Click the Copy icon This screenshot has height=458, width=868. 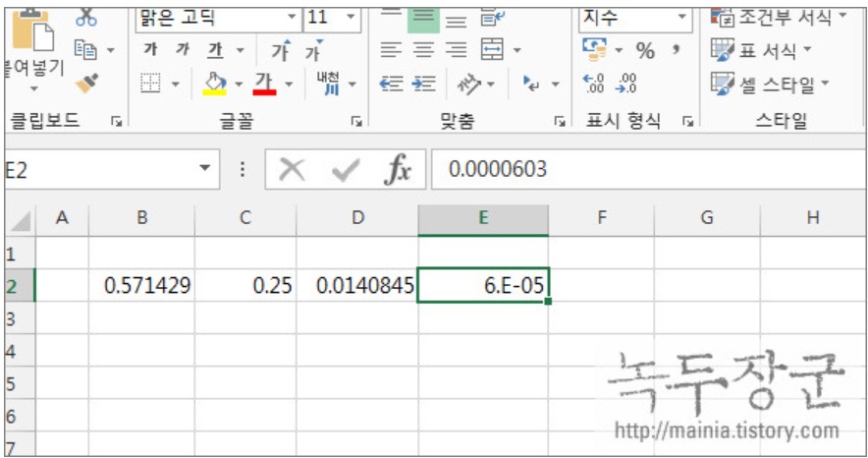pyautogui.click(x=85, y=50)
